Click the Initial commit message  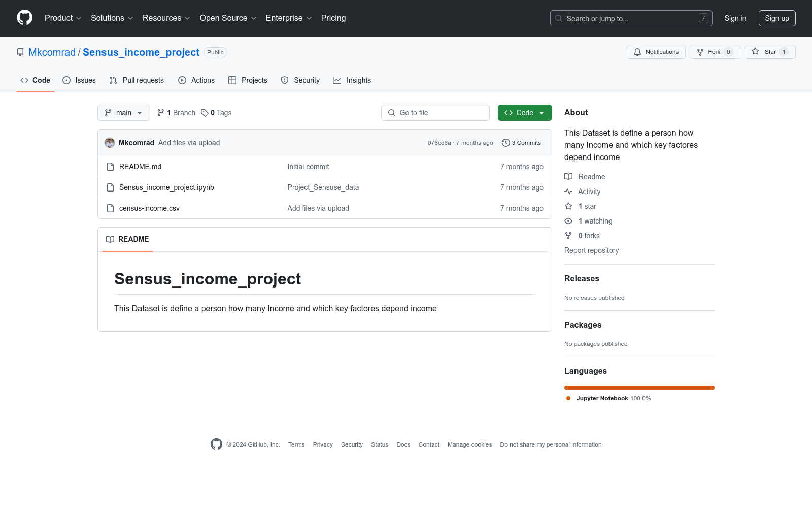[x=308, y=167]
